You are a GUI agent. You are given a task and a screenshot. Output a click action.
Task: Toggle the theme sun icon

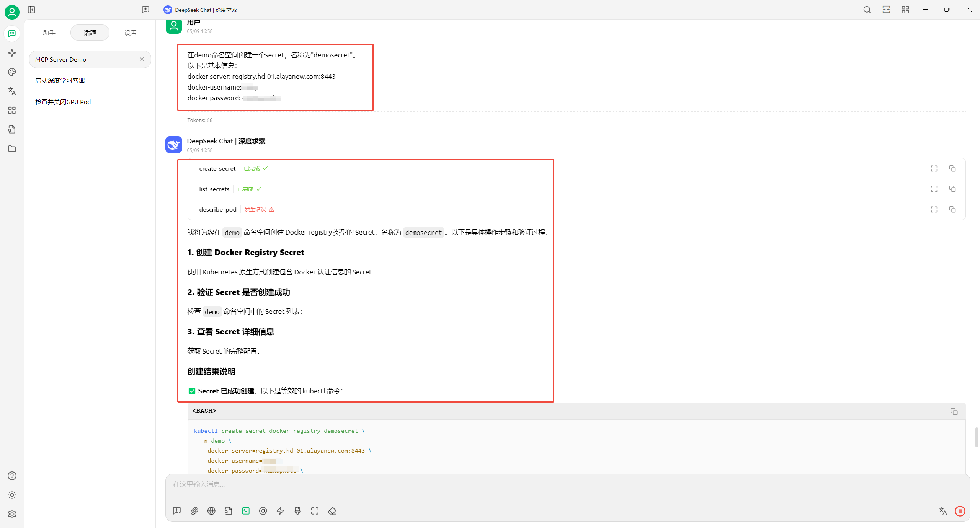[x=12, y=495]
